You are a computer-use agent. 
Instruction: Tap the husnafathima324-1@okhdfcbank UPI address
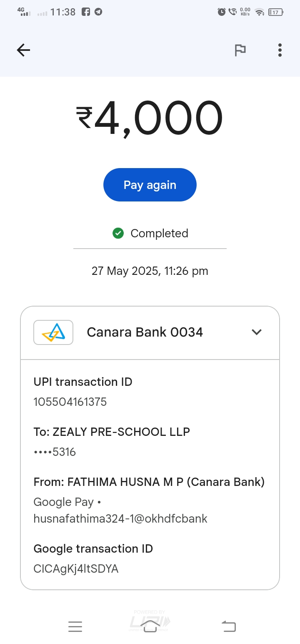coord(120,519)
